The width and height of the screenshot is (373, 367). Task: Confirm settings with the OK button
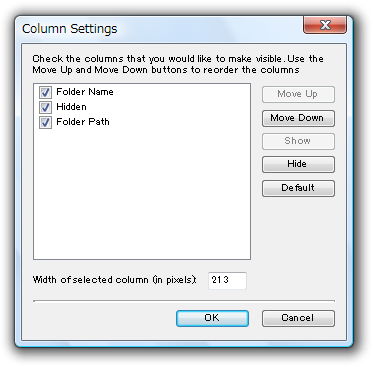point(212,318)
